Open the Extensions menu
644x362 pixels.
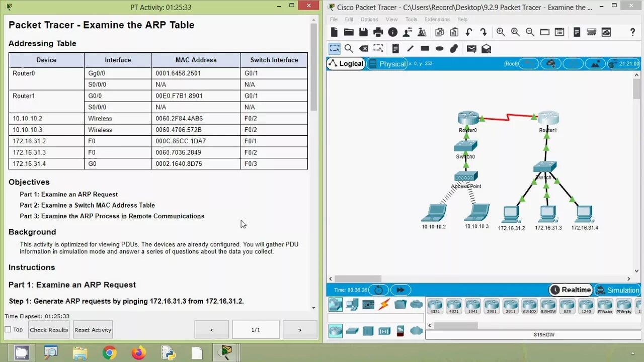click(x=437, y=20)
